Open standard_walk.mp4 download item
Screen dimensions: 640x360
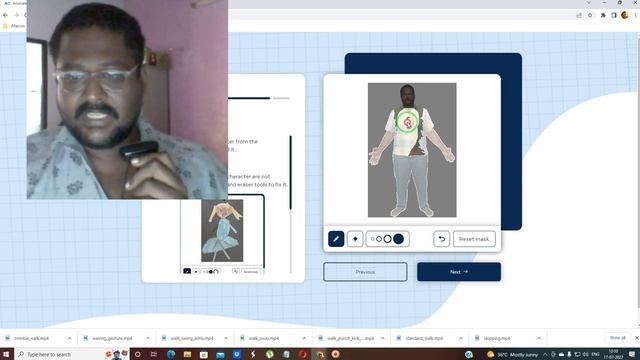[x=424, y=338]
